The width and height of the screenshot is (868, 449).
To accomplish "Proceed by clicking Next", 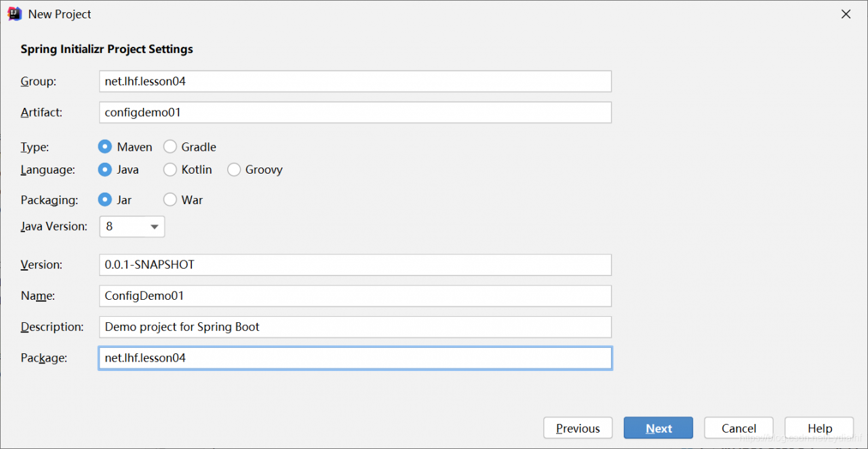I will click(x=658, y=428).
